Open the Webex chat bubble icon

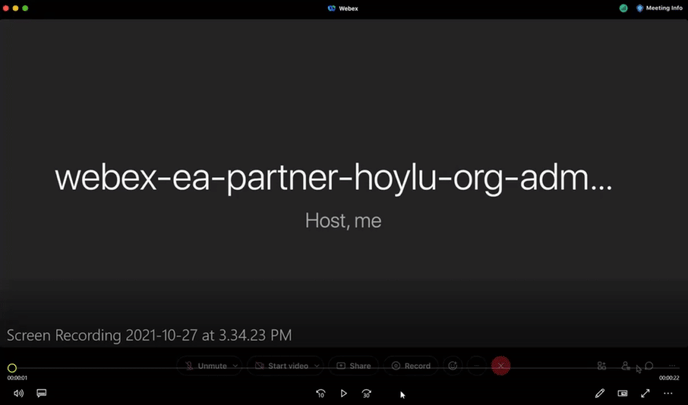649,366
